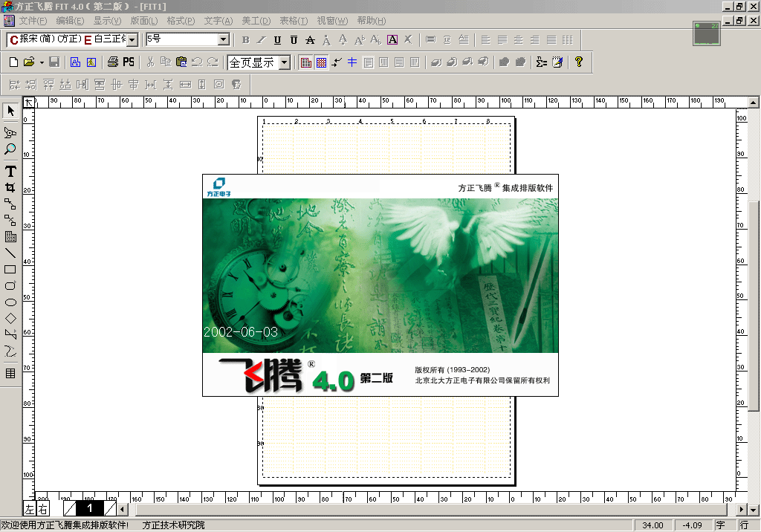Open the 帮助(H) menu
Image resolution: width=761 pixels, height=532 pixels.
point(372,21)
